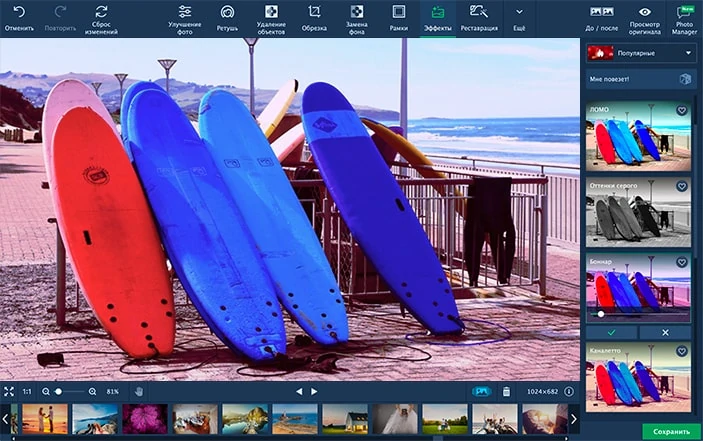Open the Photo Manager icon
This screenshot has width=703, height=441.
(685, 12)
